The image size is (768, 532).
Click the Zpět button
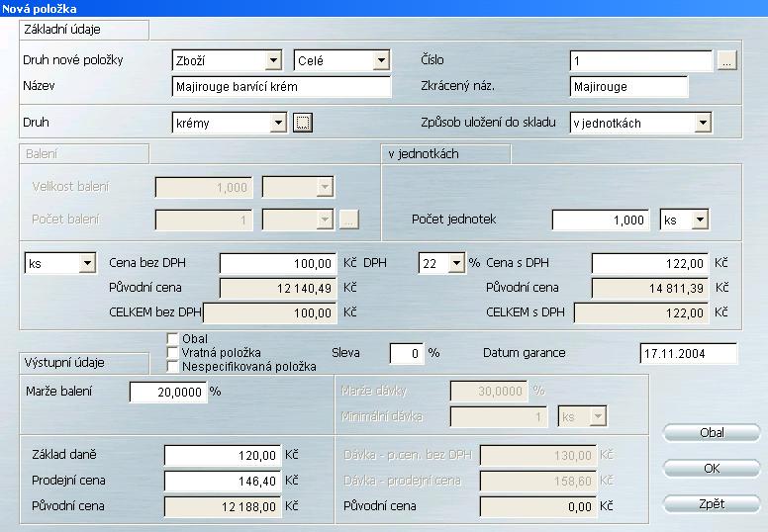point(712,504)
